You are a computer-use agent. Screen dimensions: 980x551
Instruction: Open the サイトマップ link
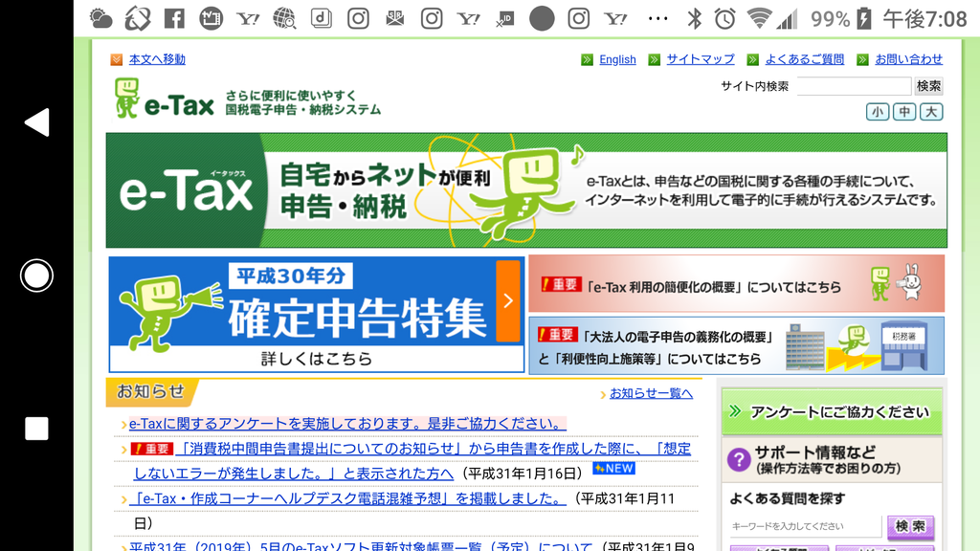[x=701, y=59]
